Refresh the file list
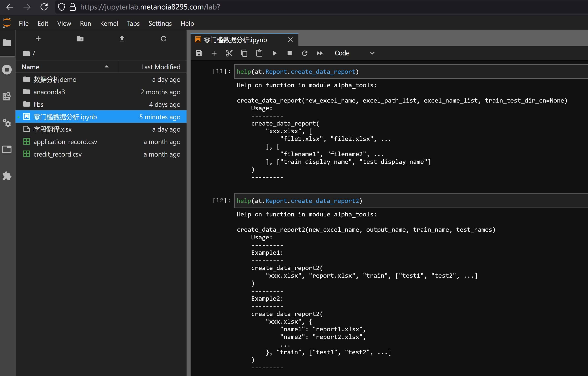Screen dimensions: 588x376 click(x=164, y=39)
